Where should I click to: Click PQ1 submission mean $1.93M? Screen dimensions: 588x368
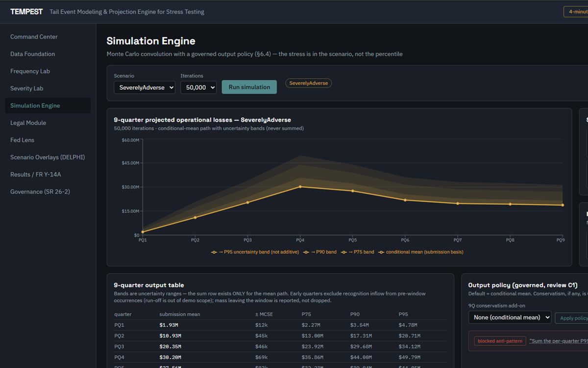[170, 325]
